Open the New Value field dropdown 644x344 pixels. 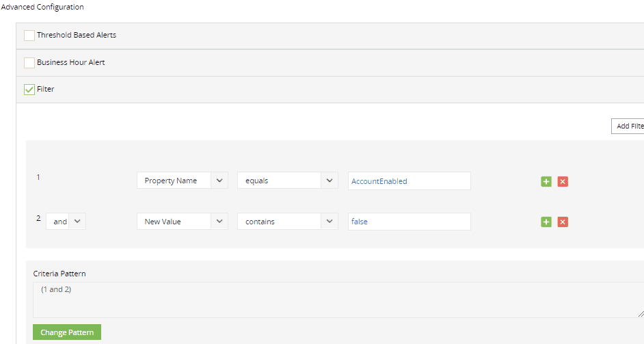pyautogui.click(x=182, y=222)
